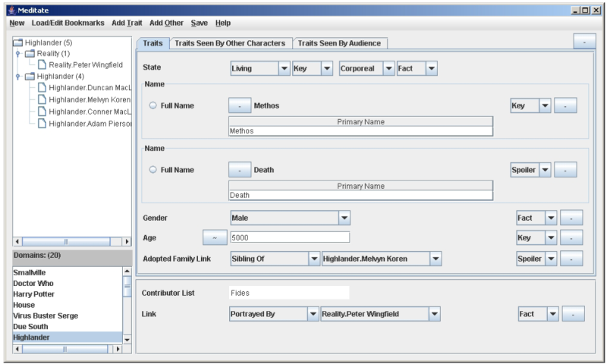607x364 pixels.
Task: Open the Fact dropdown in State row
Action: click(417, 68)
